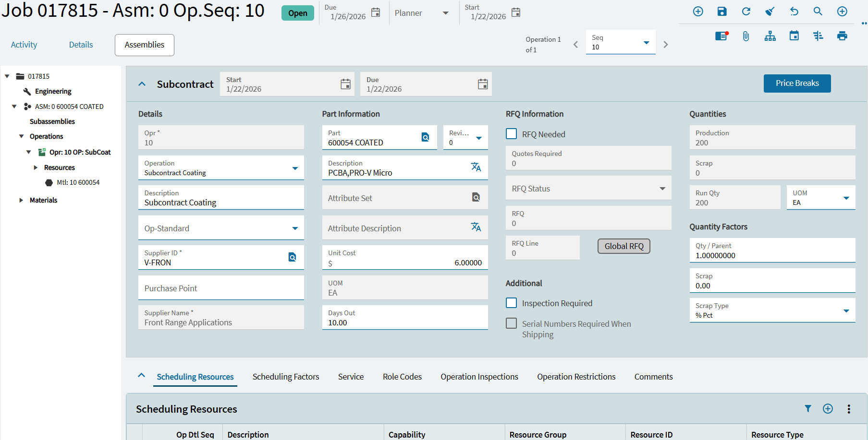Open the memo icon with the red dot
The width and height of the screenshot is (868, 440).
tap(722, 36)
